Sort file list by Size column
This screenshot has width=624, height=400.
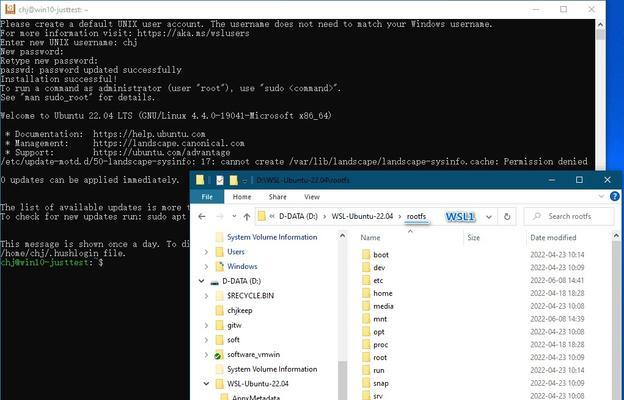[473, 238]
